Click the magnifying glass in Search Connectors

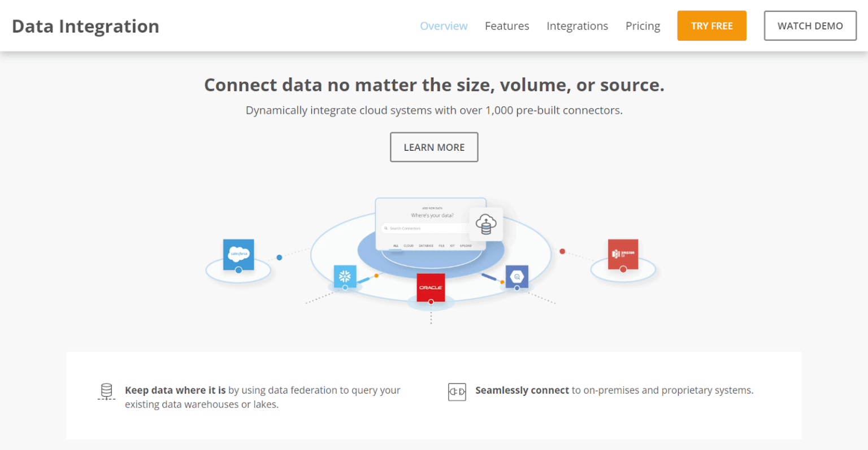[387, 228]
